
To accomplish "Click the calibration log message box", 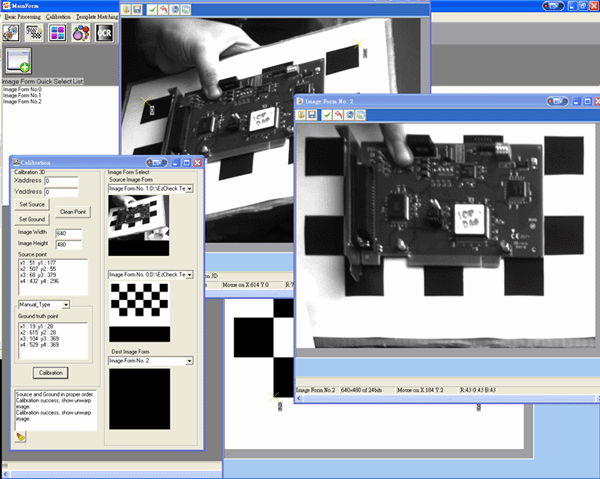I will 55,410.
